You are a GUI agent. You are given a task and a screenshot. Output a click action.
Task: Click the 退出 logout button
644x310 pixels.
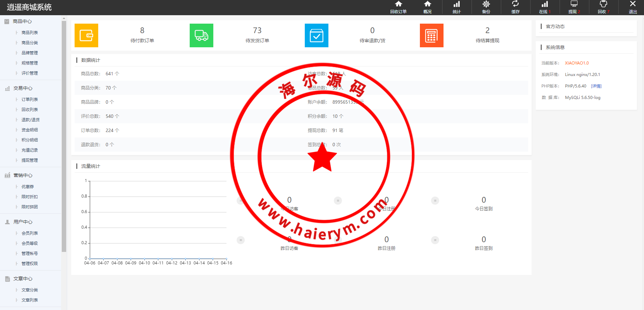tap(633, 7)
